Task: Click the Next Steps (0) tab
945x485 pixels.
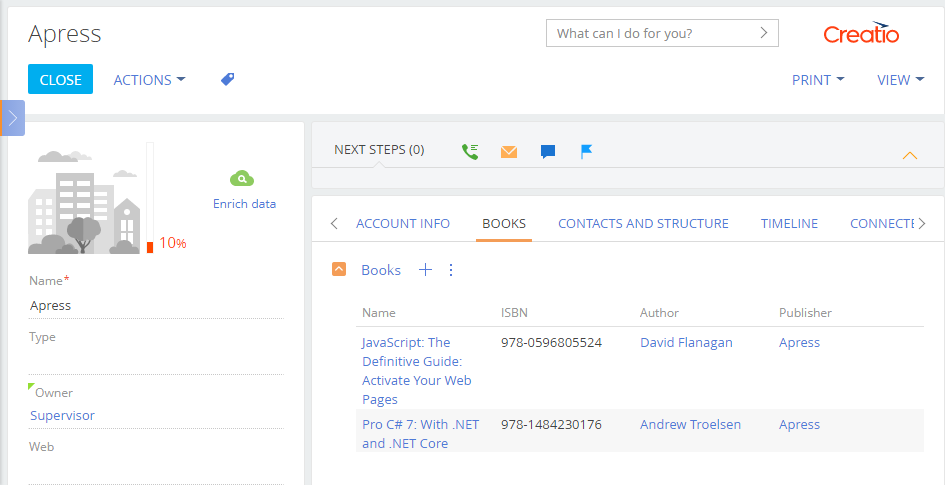Action: click(379, 149)
